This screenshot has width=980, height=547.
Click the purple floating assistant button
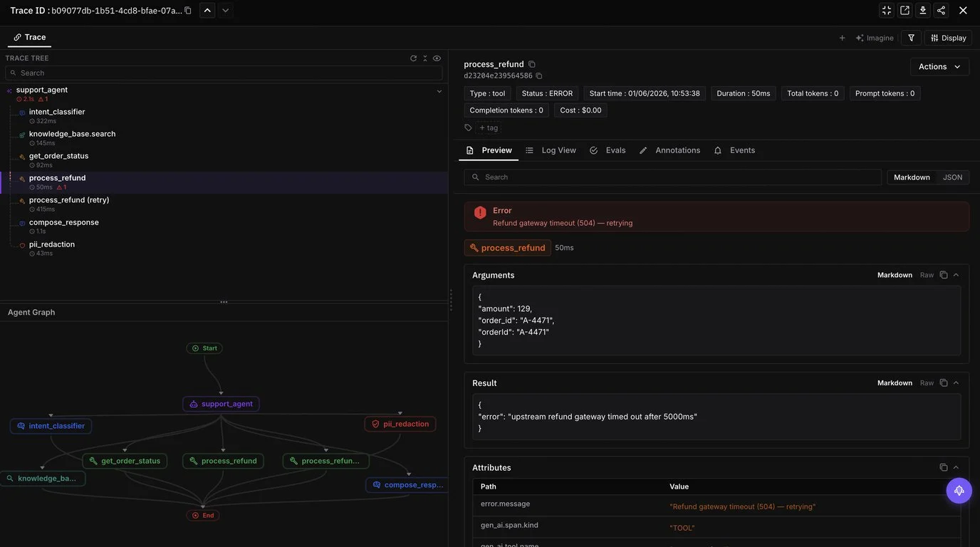(x=959, y=491)
